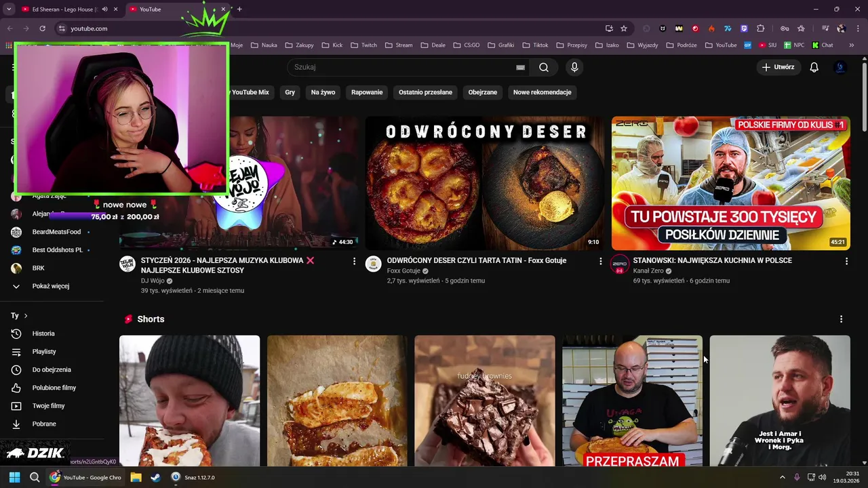This screenshot has width=868, height=488.
Task: Reload the page
Action: 42,28
